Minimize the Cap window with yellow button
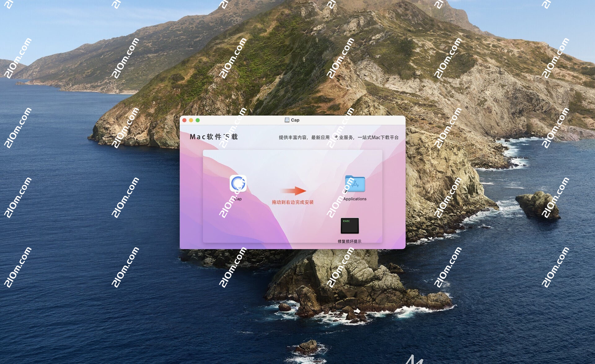Screen dimensions: 595x364 [x=191, y=120]
